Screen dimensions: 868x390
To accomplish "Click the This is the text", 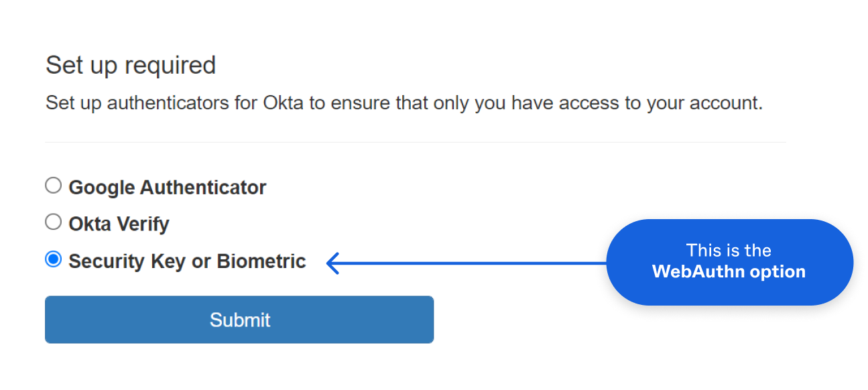I will (729, 250).
